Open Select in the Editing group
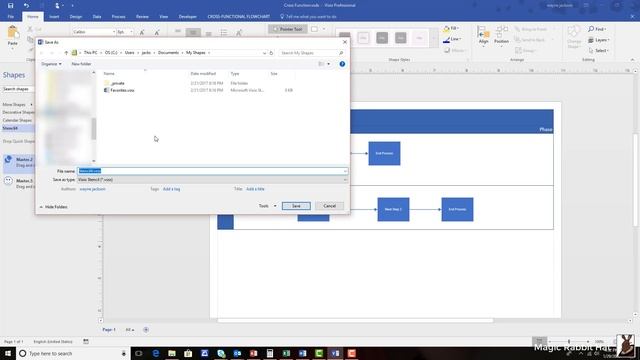The height and width of the screenshot is (360, 640). point(599,51)
